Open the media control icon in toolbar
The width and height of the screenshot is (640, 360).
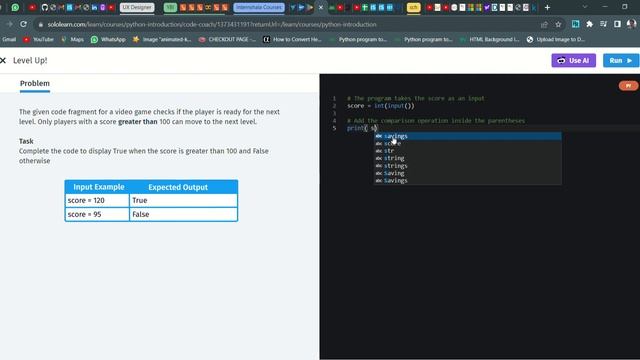tap(603, 24)
